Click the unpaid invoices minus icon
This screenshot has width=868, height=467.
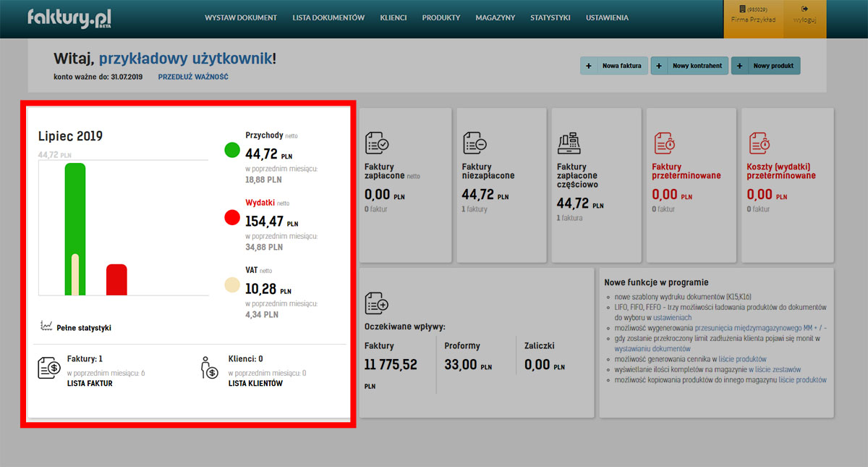click(474, 143)
